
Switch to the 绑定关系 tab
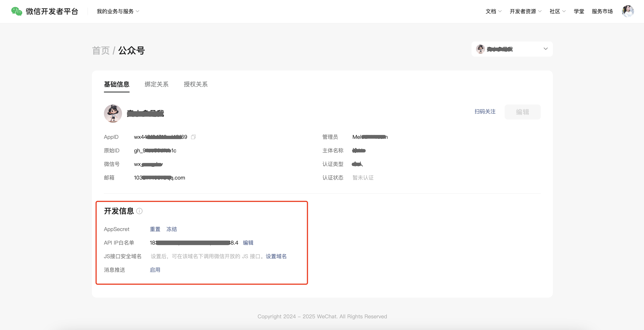[x=156, y=84]
